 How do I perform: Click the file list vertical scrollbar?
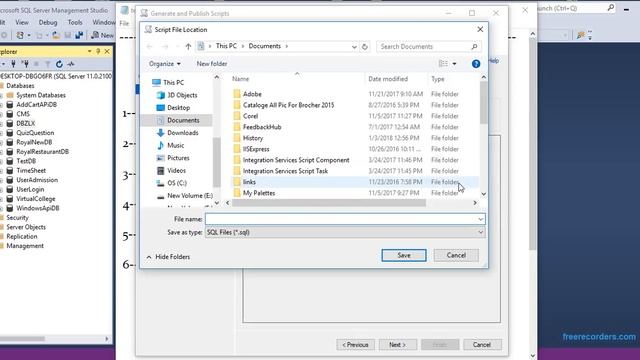pos(484,102)
